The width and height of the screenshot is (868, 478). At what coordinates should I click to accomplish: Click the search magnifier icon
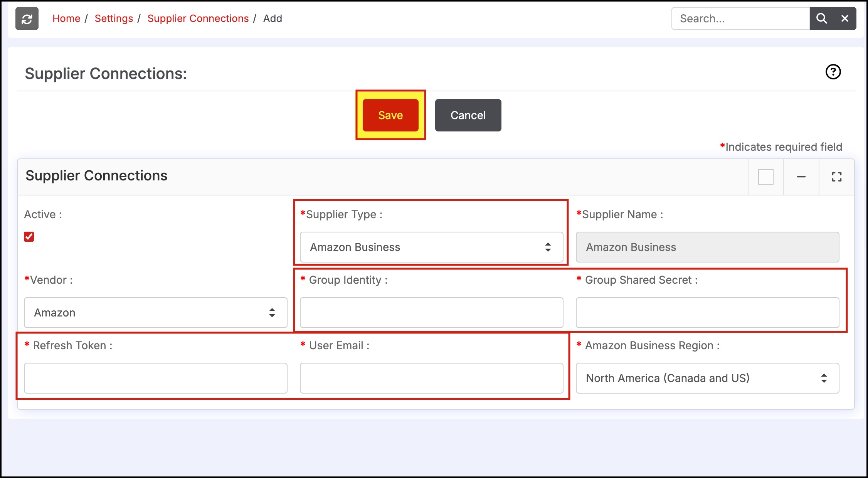tap(821, 19)
